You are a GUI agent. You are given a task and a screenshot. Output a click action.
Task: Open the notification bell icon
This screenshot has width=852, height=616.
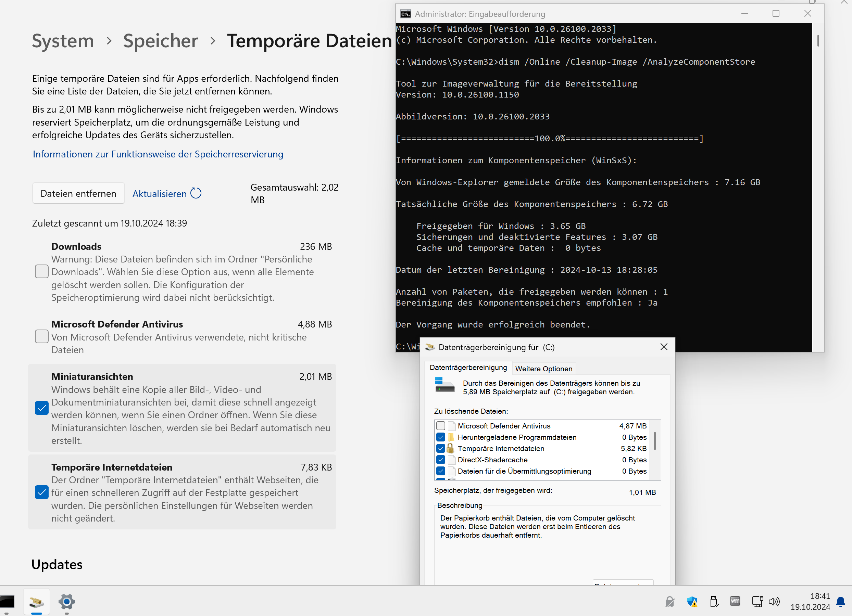(x=841, y=602)
